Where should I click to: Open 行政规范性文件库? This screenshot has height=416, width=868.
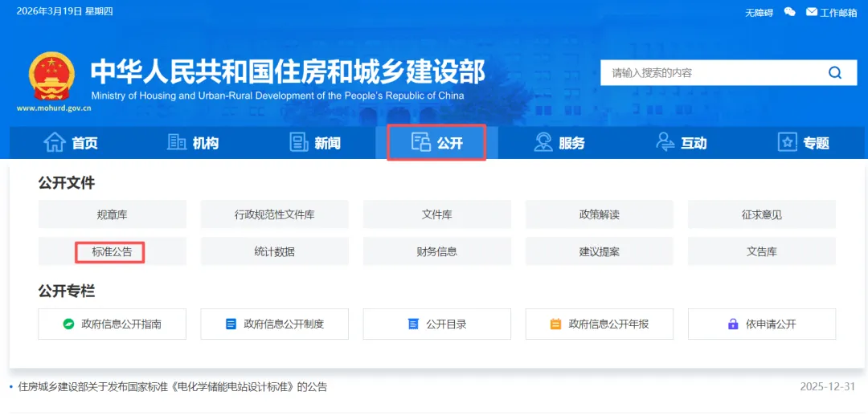point(275,214)
